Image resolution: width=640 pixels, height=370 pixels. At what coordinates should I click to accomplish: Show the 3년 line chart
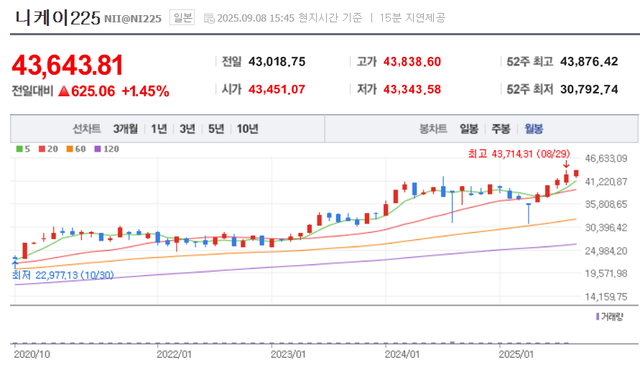pyautogui.click(x=187, y=129)
